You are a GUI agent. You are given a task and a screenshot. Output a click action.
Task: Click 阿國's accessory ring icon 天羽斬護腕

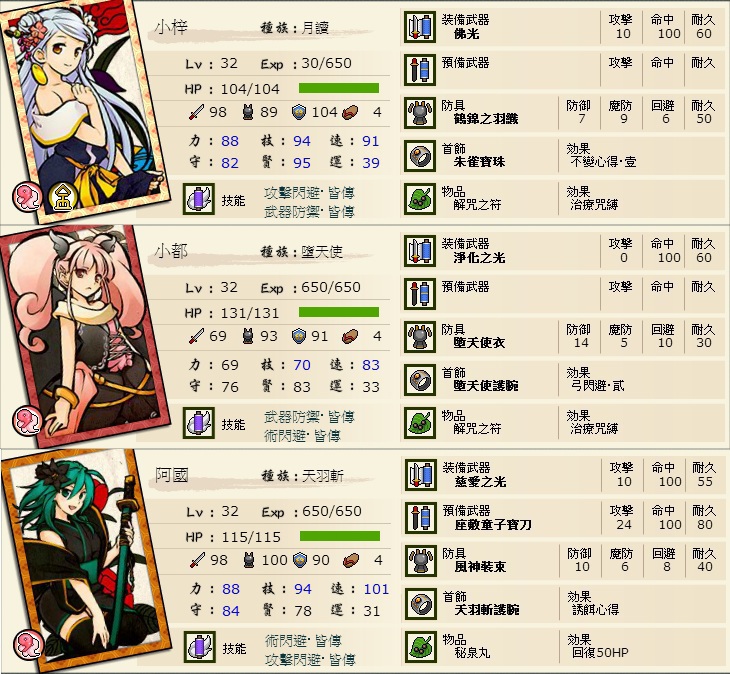[420, 604]
